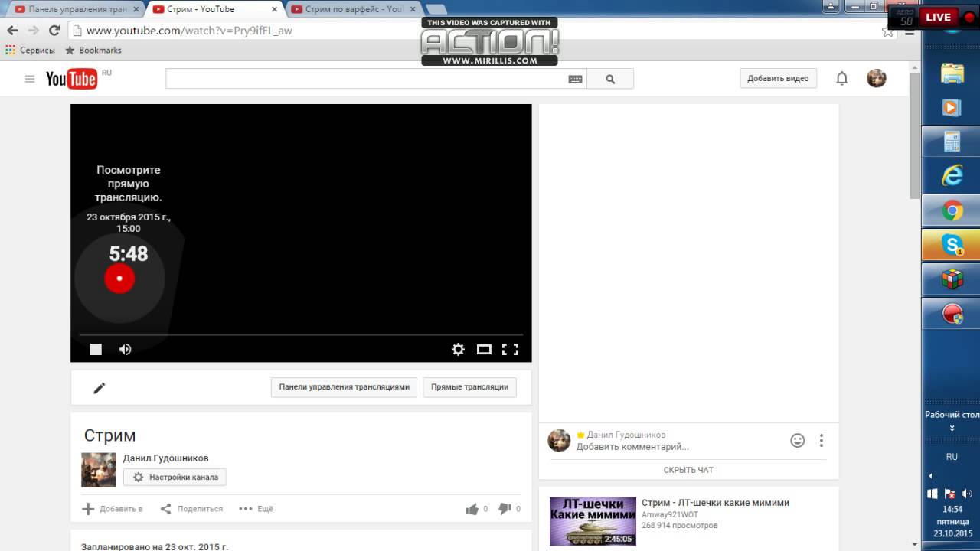Open Chrome from the taskbar
The image size is (980, 551).
tap(952, 210)
